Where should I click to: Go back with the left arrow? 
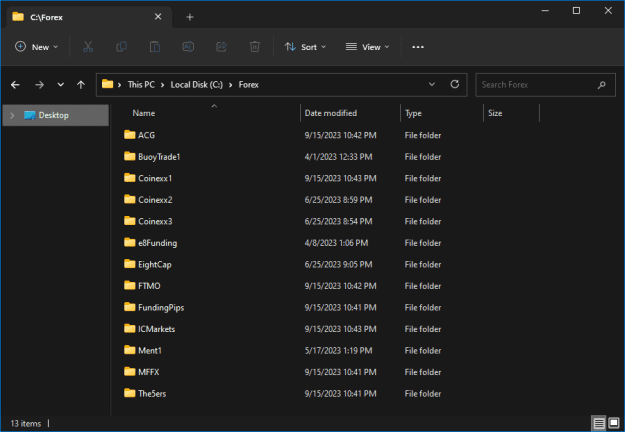15,84
